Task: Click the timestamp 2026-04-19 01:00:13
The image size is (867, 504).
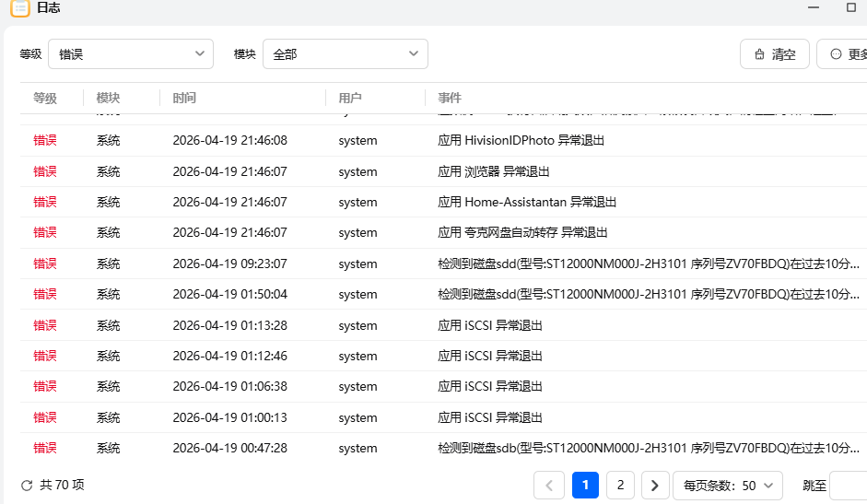Action: [230, 417]
